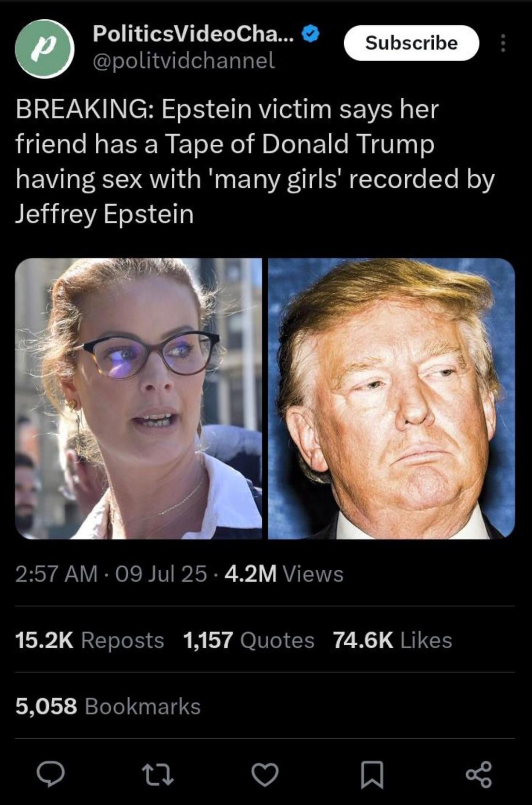This screenshot has width=532, height=805.
Task: Open the left photo of woman with glasses
Action: coord(138,398)
